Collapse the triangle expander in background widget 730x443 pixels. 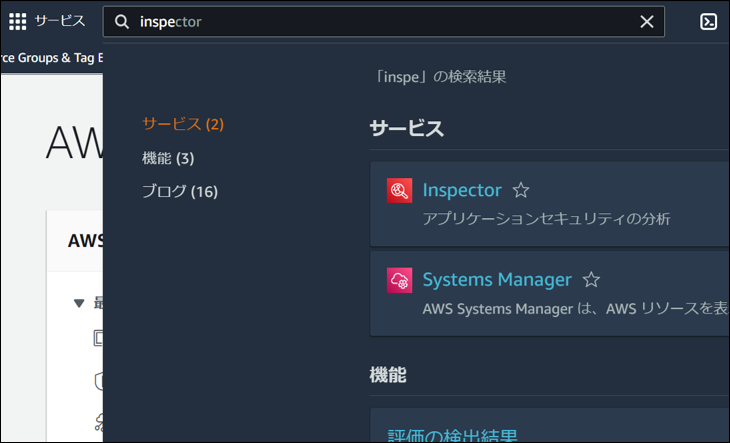[79, 303]
